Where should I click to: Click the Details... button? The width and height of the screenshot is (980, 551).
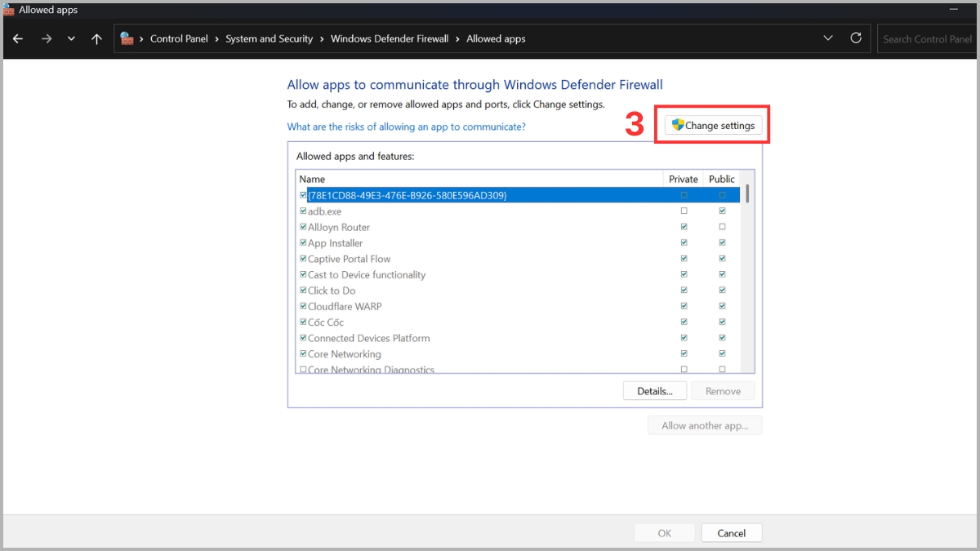(x=655, y=391)
